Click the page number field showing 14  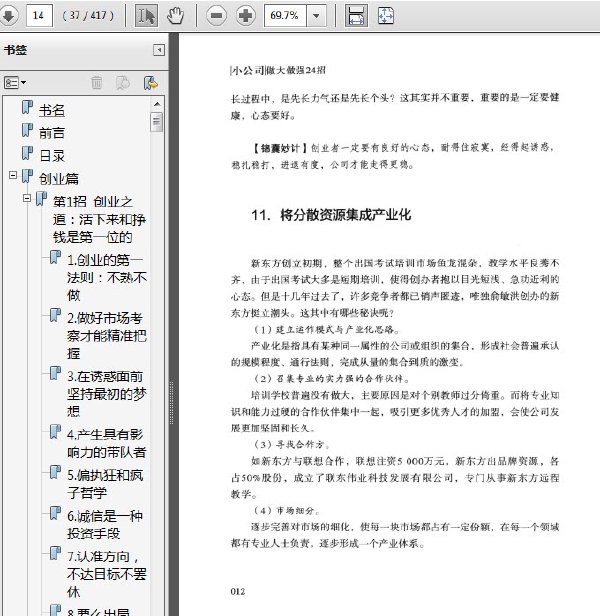coord(39,16)
